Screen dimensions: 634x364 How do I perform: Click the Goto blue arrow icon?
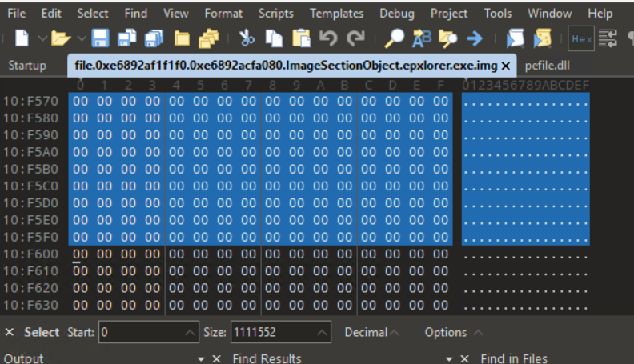point(475,38)
